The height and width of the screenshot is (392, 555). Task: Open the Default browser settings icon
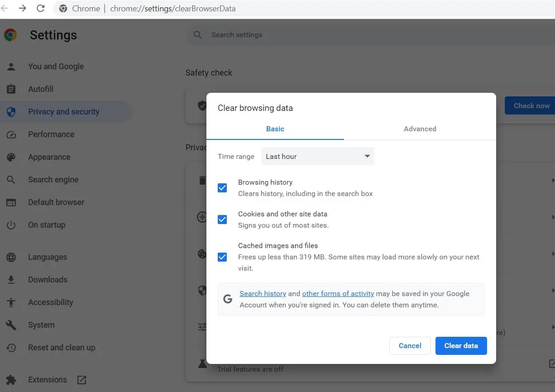tap(11, 202)
